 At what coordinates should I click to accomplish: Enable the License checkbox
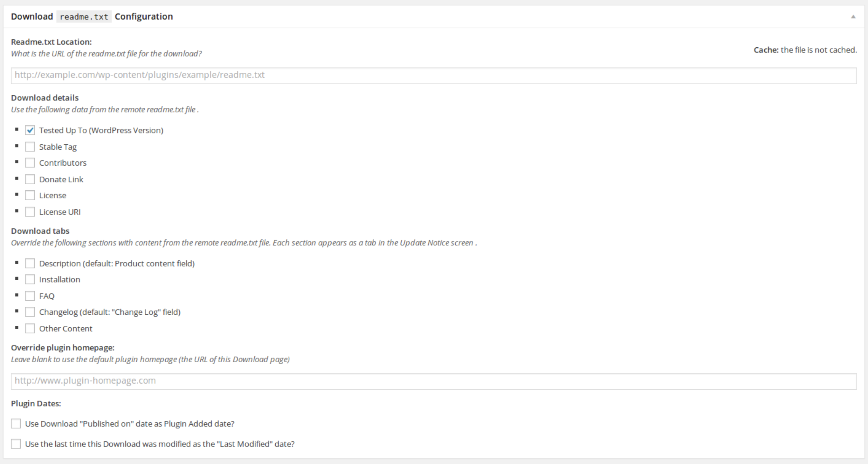point(30,195)
